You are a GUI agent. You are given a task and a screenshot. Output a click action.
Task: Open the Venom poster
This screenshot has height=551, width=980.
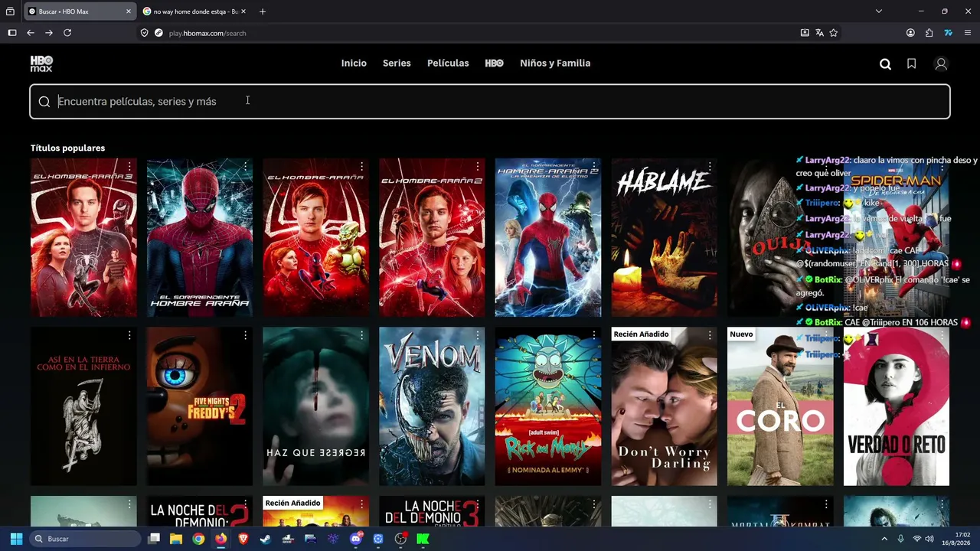(x=432, y=406)
